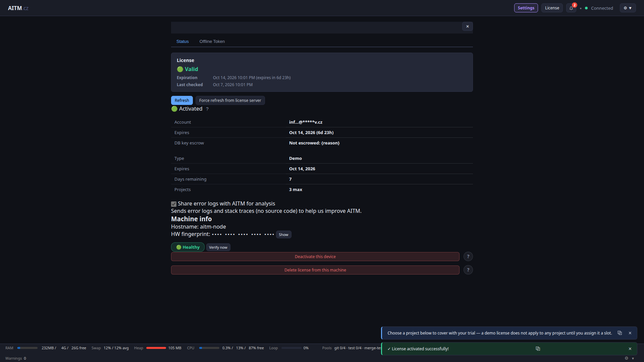Click the question mark next to Activated
Image resolution: width=644 pixels, height=362 pixels.
point(207,109)
